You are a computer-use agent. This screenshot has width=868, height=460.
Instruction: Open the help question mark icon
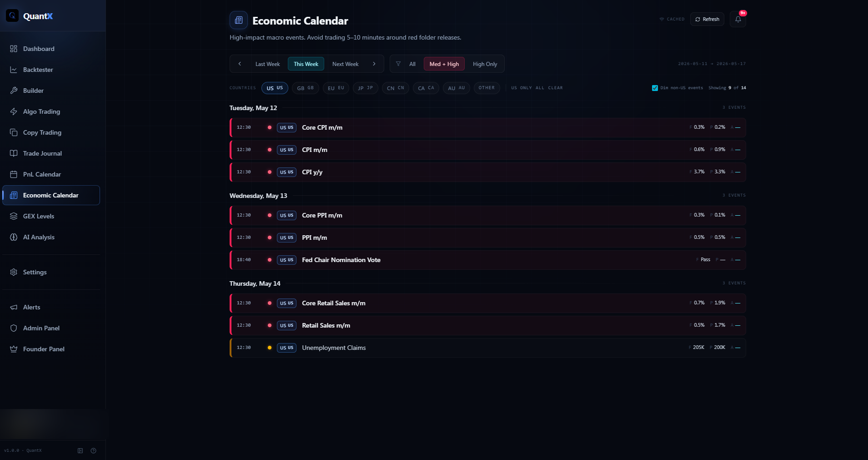point(94,450)
